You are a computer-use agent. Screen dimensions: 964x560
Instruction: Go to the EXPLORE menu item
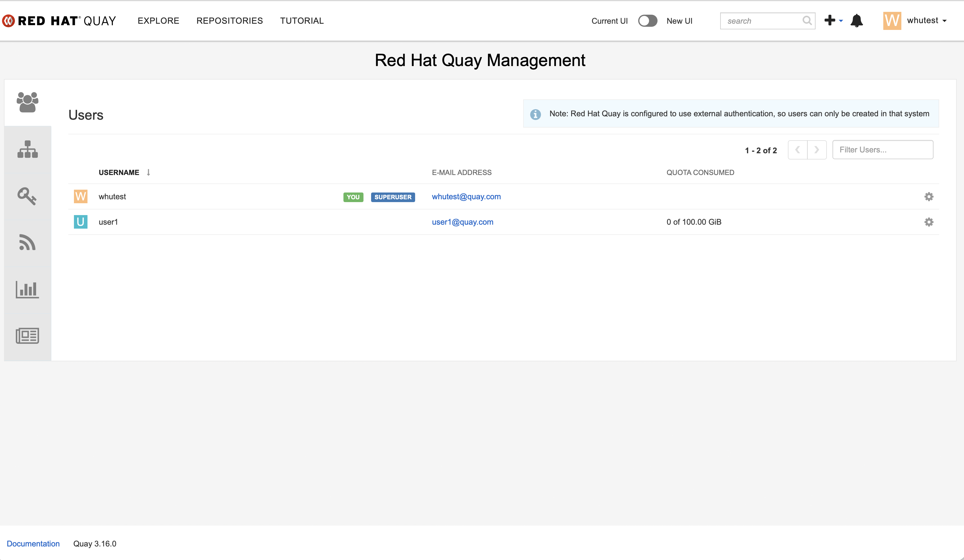[158, 21]
